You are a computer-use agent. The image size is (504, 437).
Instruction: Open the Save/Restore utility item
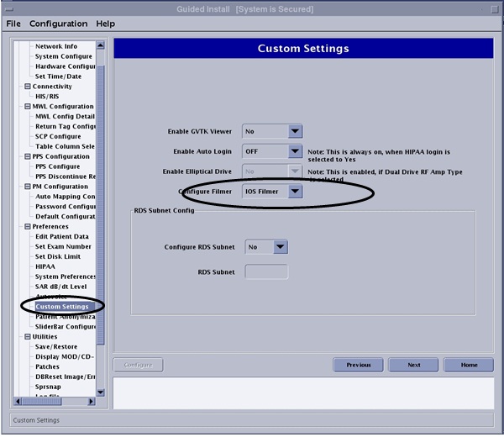click(x=58, y=346)
